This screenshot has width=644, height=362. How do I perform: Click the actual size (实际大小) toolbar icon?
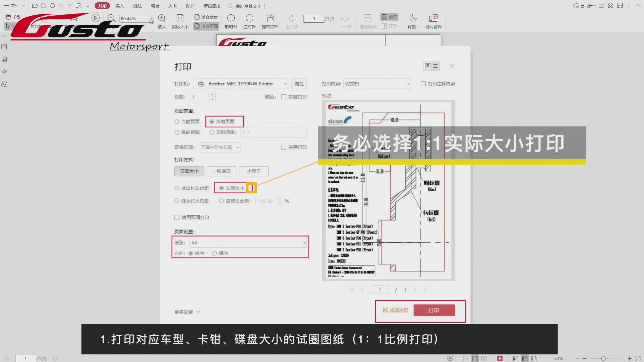click(x=180, y=18)
